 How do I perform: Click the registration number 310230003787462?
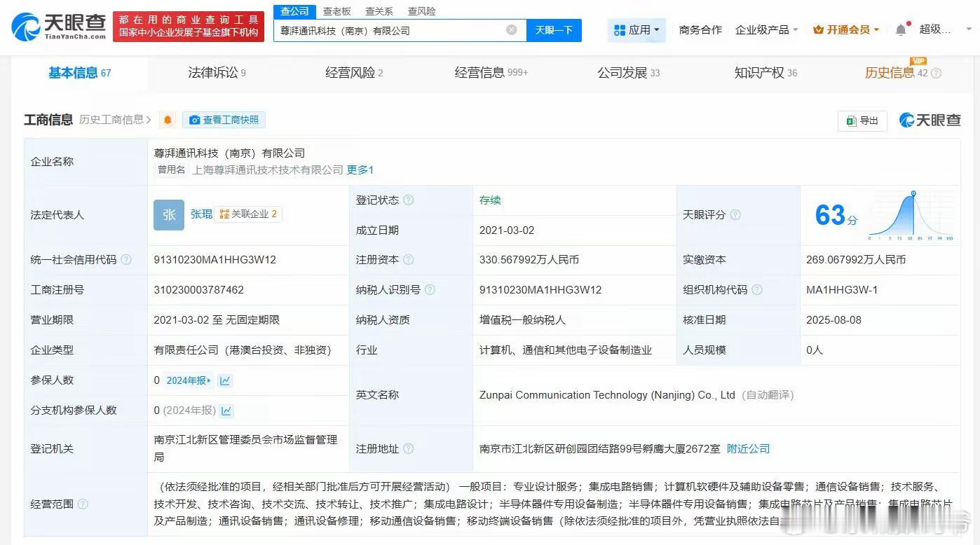tap(199, 290)
